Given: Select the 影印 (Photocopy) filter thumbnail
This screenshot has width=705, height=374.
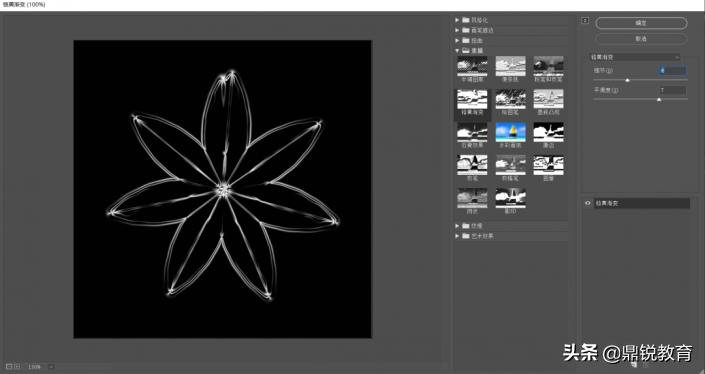Looking at the screenshot, I should (x=510, y=198).
